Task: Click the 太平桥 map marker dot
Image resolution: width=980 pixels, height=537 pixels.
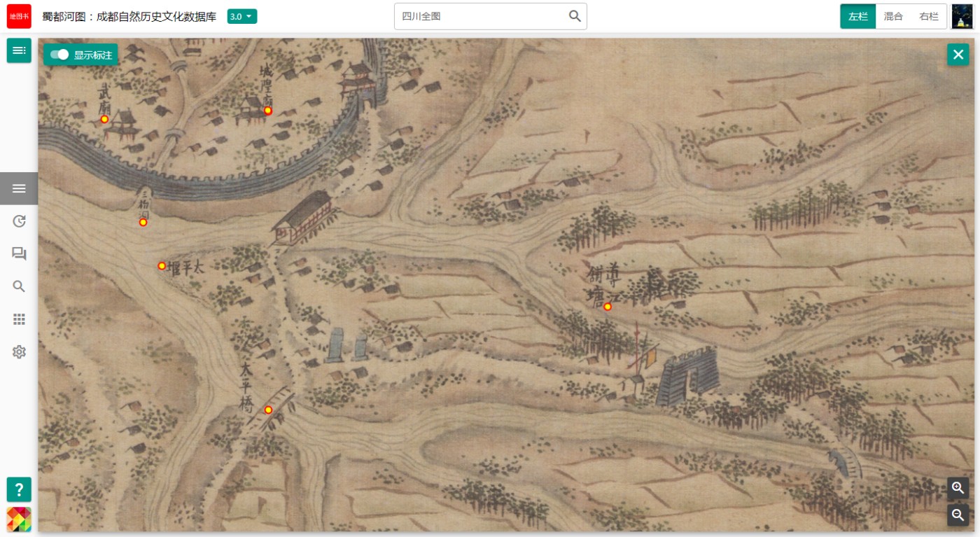Action: pos(268,410)
